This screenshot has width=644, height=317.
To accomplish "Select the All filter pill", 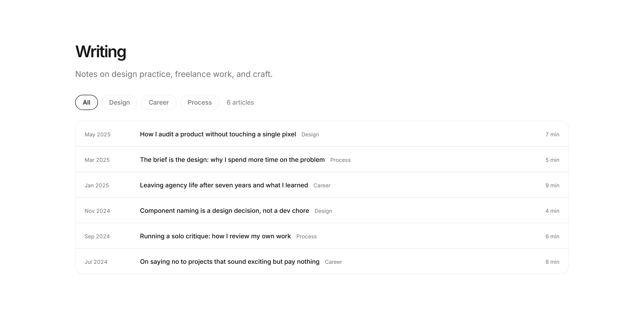I will point(86,102).
